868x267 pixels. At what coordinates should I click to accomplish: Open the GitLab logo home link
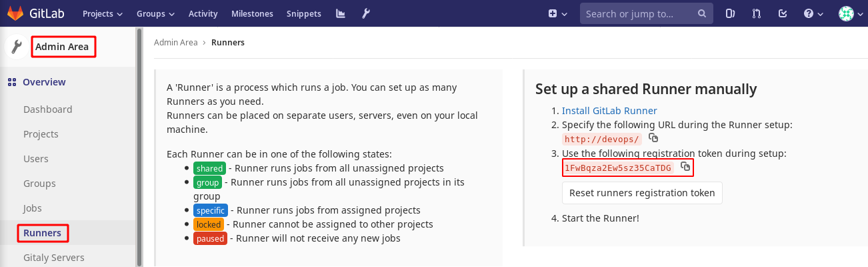coord(35,13)
